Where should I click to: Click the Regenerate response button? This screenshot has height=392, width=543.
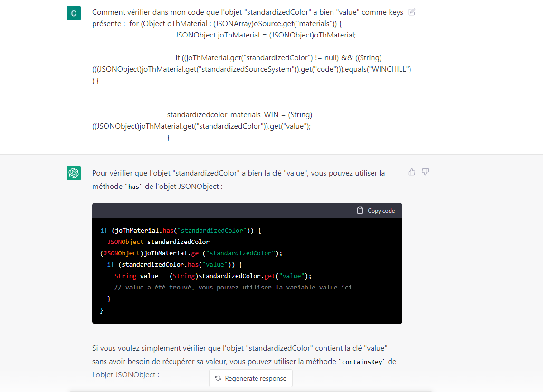click(x=251, y=378)
